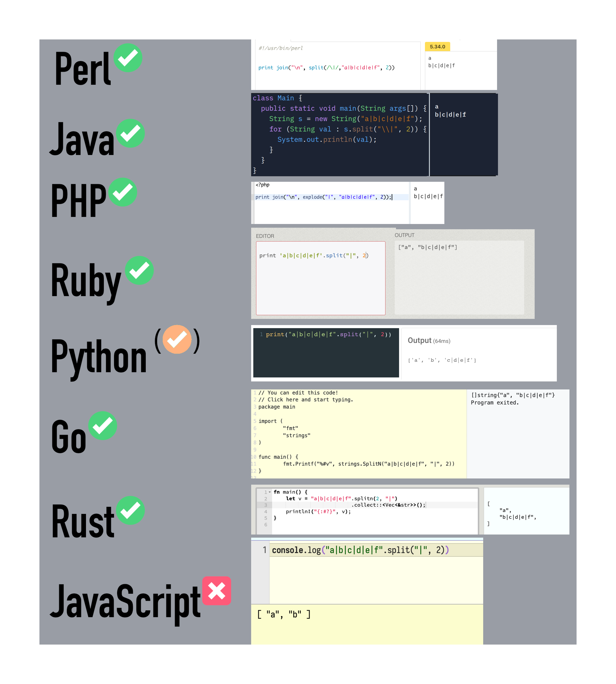Click the 'OUTPUT' label in Ruby panel
The image size is (616, 684).
[404, 235]
